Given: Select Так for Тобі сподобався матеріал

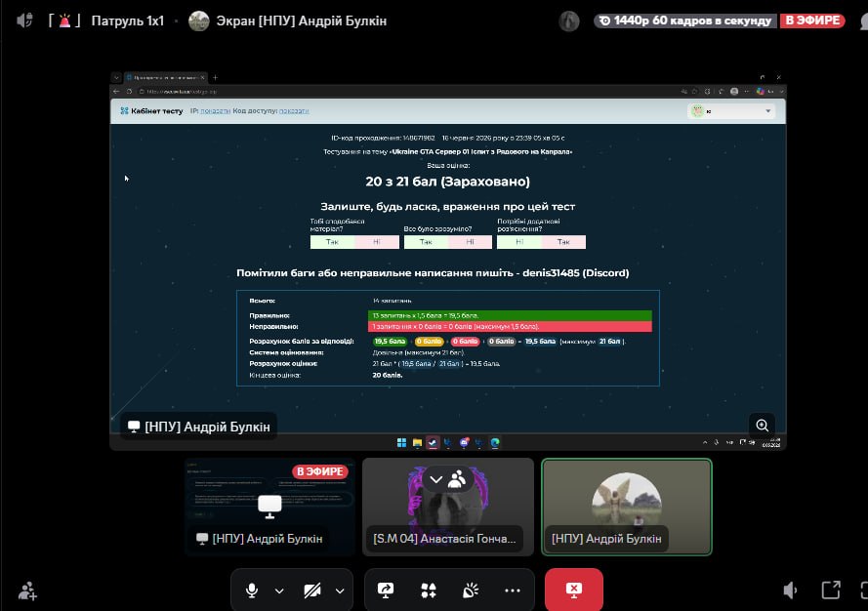Looking at the screenshot, I should (332, 242).
